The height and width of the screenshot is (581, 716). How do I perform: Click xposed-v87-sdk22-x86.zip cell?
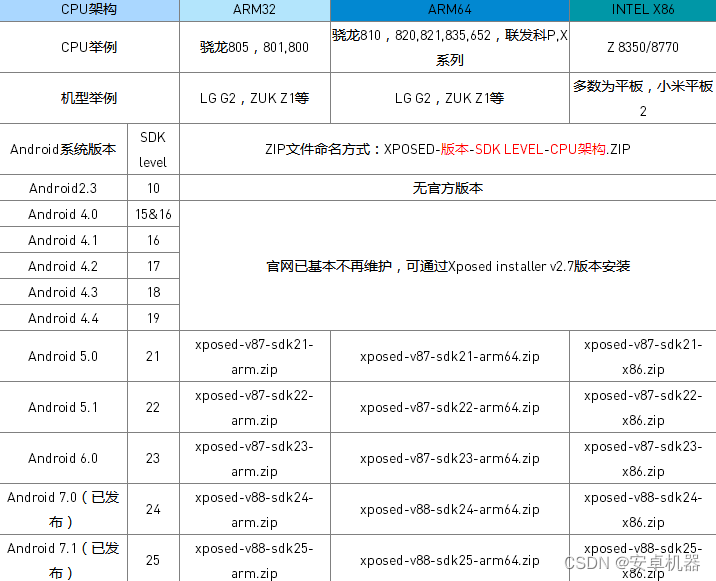[x=643, y=407]
